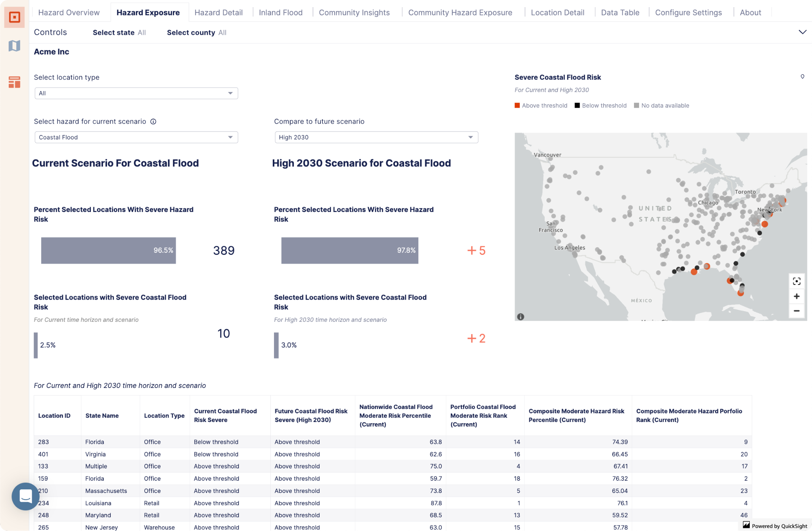Toggle No data available legend item
The height and width of the screenshot is (531, 812).
661,105
